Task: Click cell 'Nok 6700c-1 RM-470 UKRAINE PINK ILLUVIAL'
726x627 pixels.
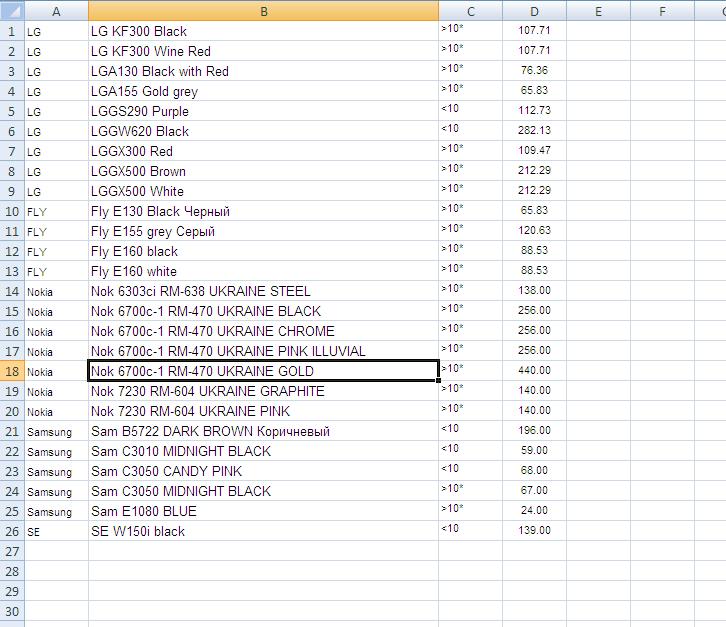Action: 263,351
